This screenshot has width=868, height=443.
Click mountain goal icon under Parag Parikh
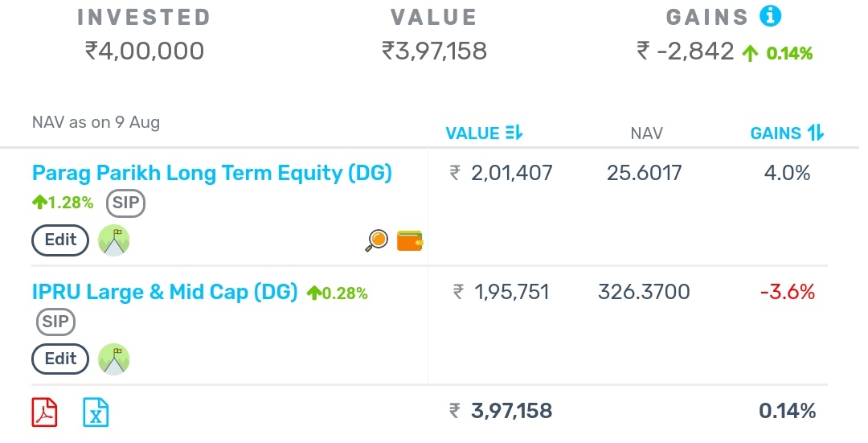pos(113,240)
